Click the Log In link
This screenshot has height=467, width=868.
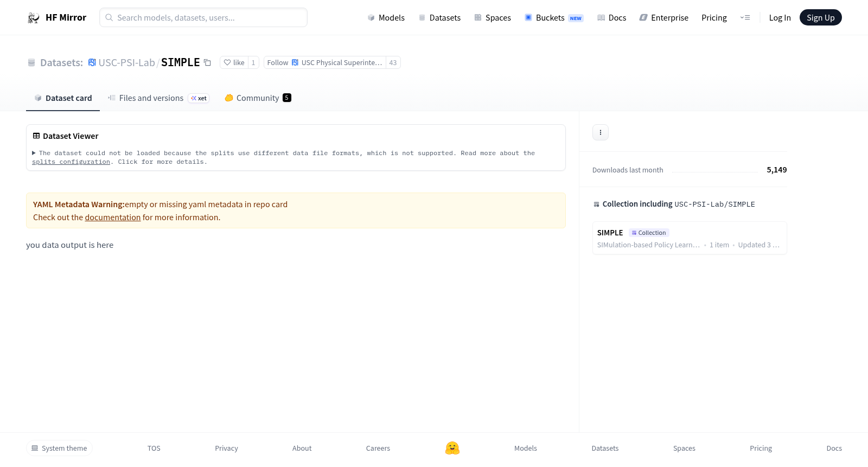(x=780, y=18)
